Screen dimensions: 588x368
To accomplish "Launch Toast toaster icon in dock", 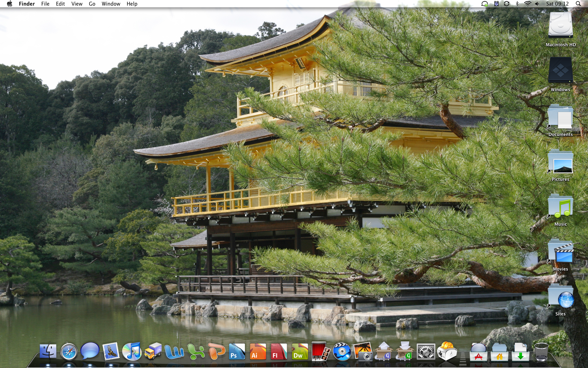I will point(447,351).
